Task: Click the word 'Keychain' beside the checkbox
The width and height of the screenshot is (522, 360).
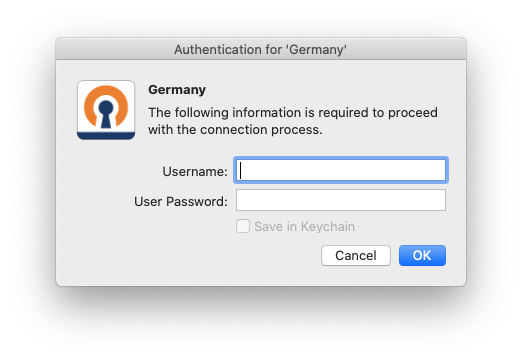Action: pyautogui.click(x=328, y=227)
